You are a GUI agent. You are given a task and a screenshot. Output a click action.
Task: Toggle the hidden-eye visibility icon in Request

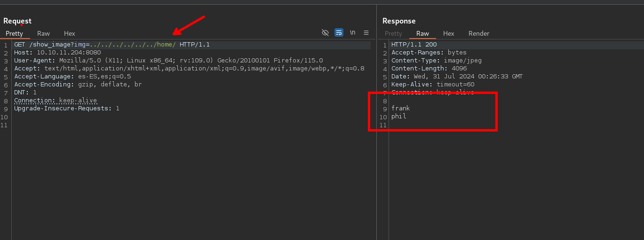point(325,32)
